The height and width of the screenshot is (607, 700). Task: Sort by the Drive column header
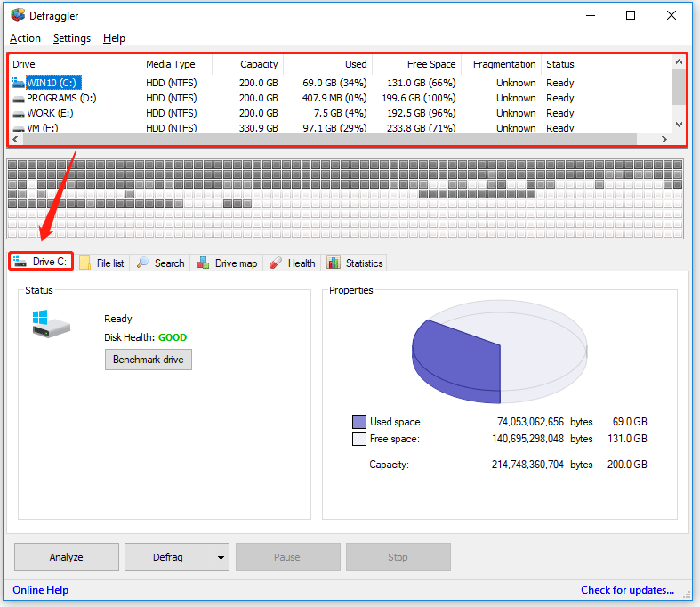(x=75, y=64)
